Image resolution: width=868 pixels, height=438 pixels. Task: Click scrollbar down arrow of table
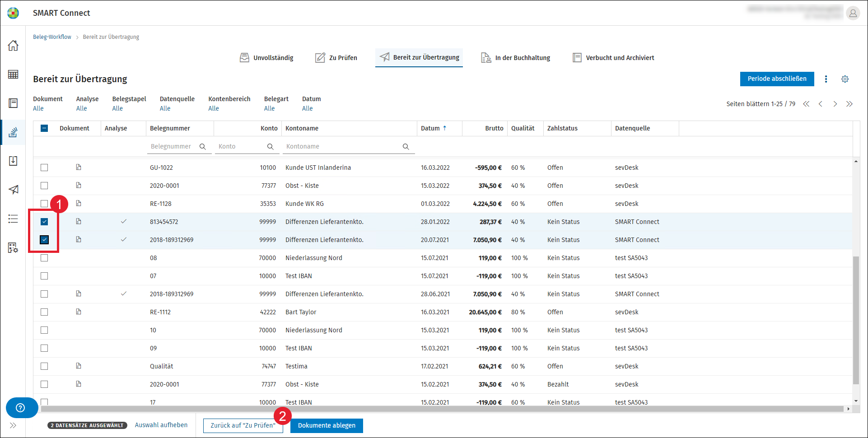click(x=856, y=401)
